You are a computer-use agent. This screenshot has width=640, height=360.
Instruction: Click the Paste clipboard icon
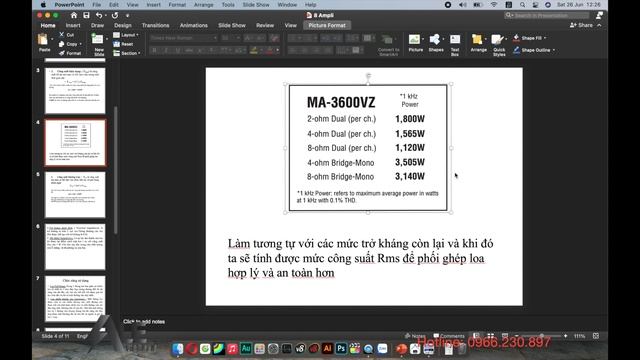click(x=43, y=40)
